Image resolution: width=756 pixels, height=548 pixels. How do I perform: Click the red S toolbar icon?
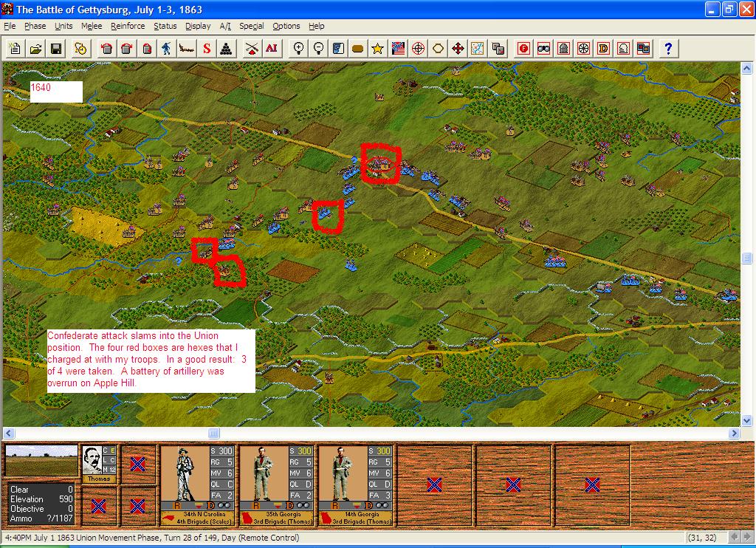tap(207, 48)
